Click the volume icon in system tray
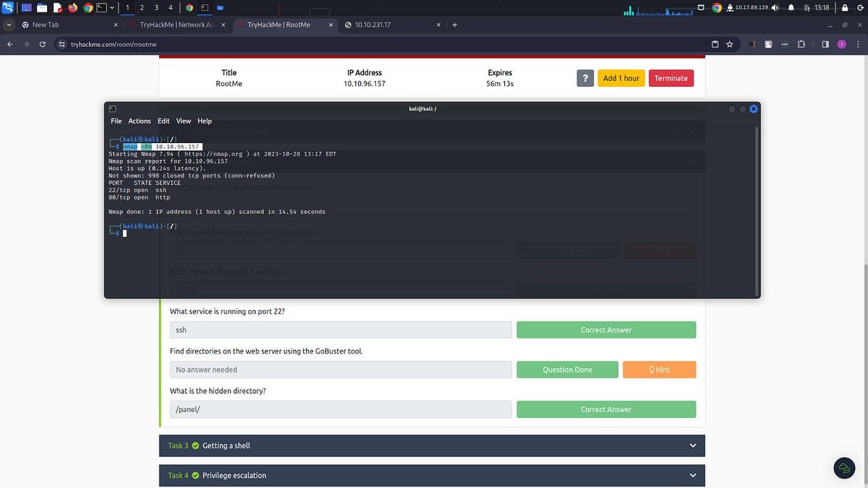Screen dimensions: 868x488 click(x=775, y=8)
